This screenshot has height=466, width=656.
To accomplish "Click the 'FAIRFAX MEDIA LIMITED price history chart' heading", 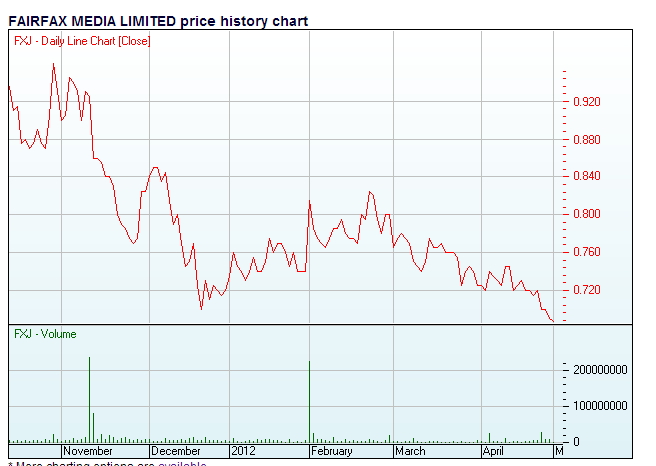I will tap(158, 21).
